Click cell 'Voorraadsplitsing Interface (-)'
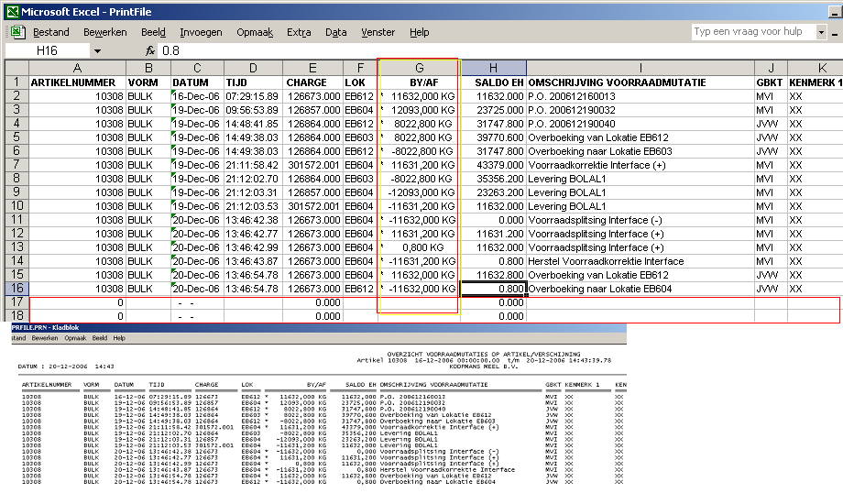This screenshot has width=843, height=504. pos(640,220)
